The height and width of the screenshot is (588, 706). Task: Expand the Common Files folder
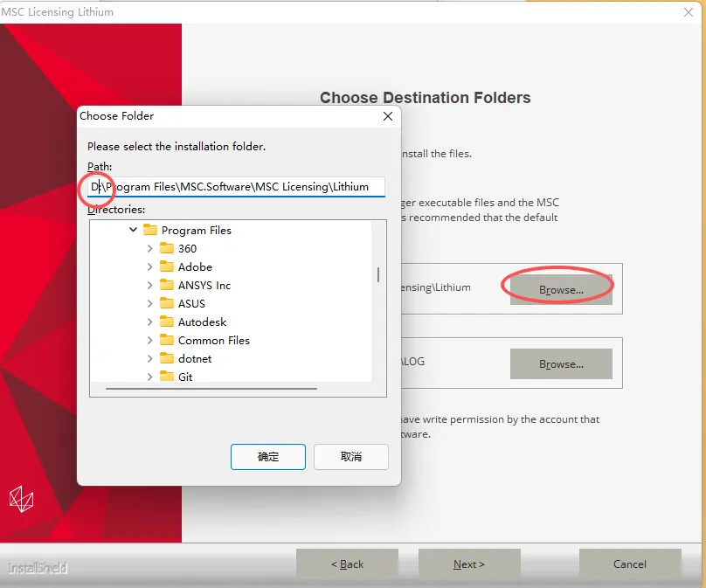[x=150, y=341]
